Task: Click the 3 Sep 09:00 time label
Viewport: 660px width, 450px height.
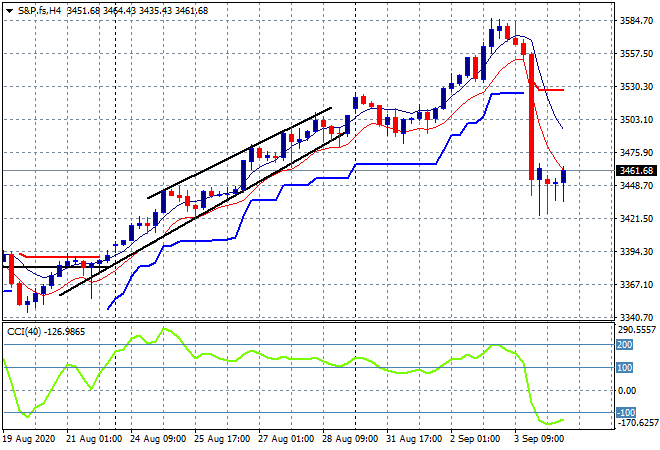Action: click(539, 439)
